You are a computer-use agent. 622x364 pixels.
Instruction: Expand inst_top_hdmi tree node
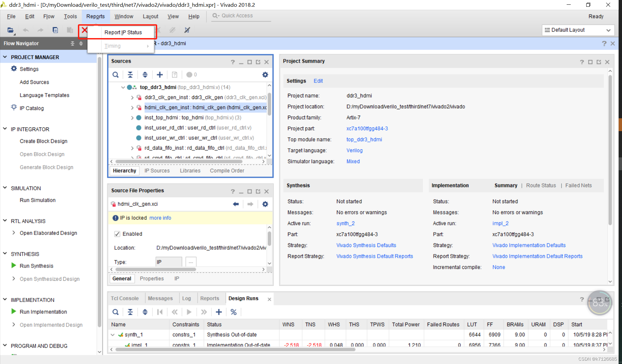[132, 118]
